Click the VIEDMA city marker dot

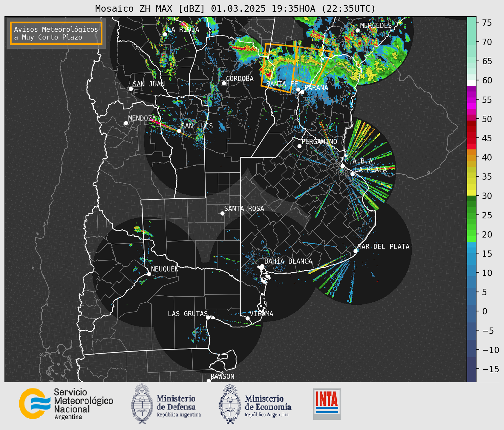tap(247, 318)
